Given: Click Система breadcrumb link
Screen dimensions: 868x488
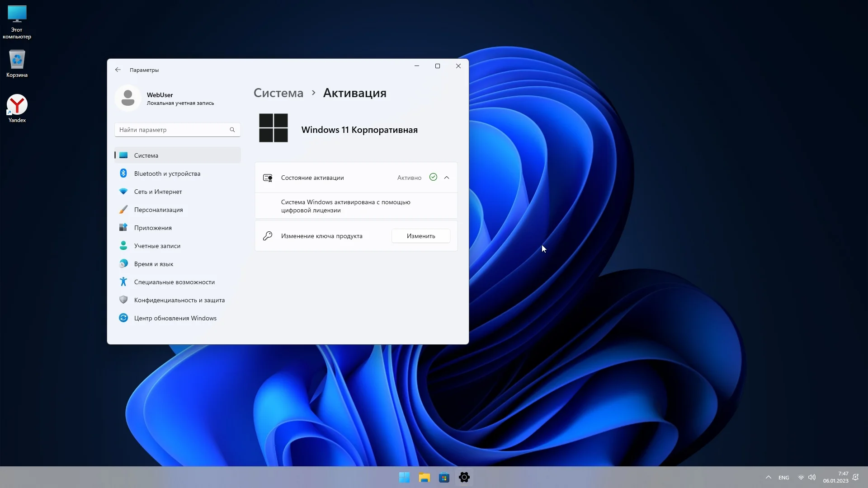Looking at the screenshot, I should [x=278, y=93].
